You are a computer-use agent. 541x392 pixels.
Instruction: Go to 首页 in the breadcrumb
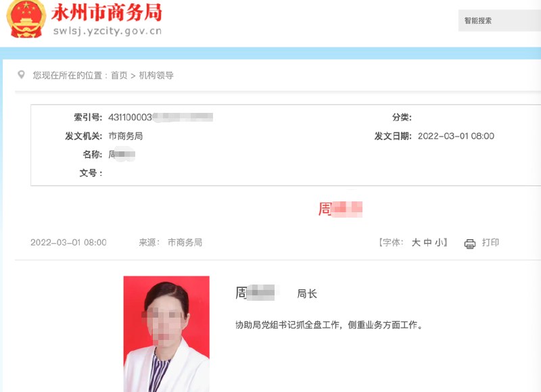coord(119,75)
